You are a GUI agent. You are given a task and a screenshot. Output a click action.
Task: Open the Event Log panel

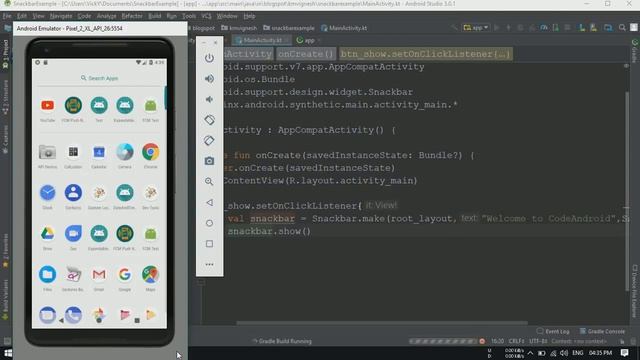pos(553,331)
